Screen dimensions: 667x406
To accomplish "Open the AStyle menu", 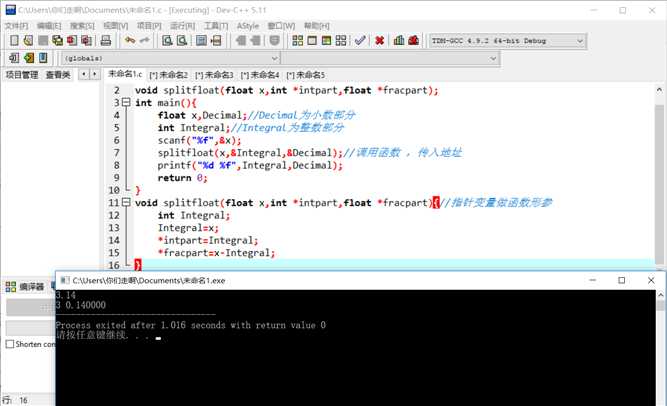I will 248,26.
